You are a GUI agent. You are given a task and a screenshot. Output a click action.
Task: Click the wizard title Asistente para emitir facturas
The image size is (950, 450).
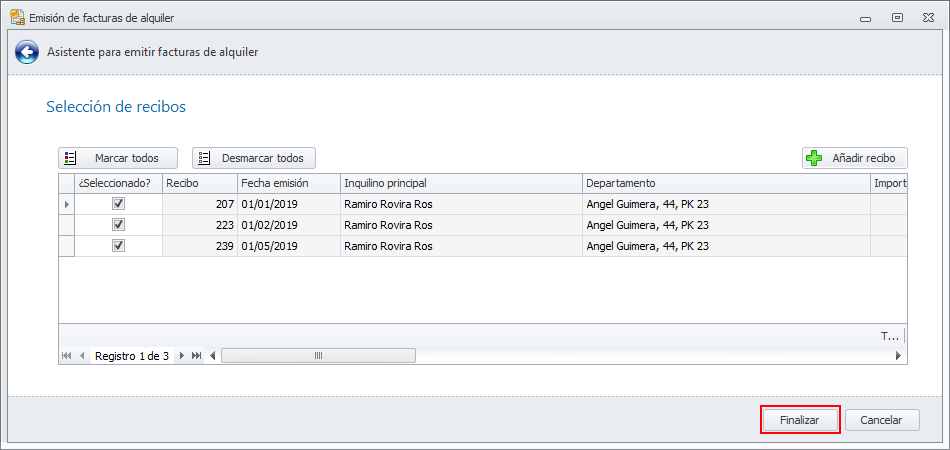153,52
